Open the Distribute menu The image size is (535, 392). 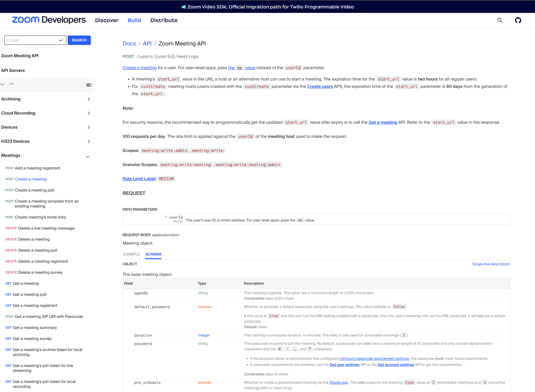pos(164,20)
